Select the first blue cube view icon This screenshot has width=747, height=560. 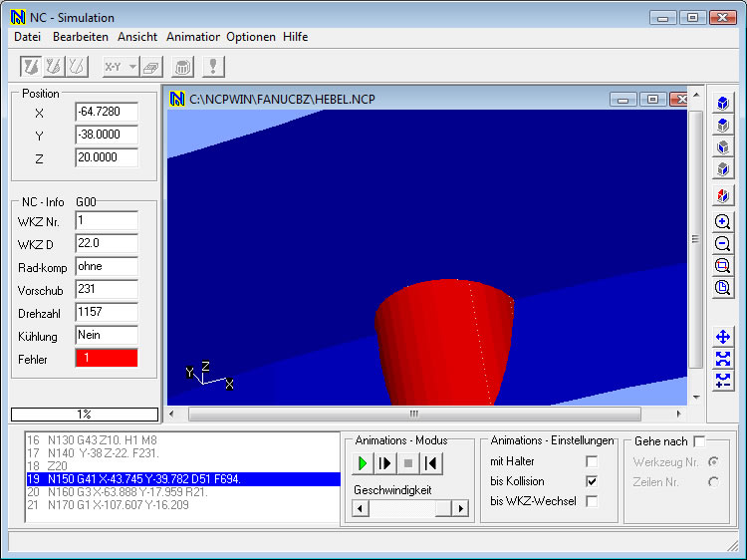(x=723, y=103)
